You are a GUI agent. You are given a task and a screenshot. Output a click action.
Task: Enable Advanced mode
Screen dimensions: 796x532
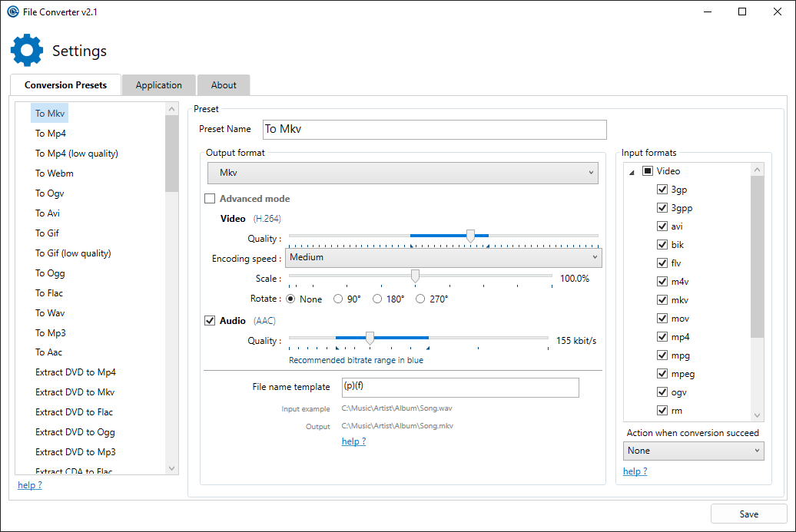[210, 198]
